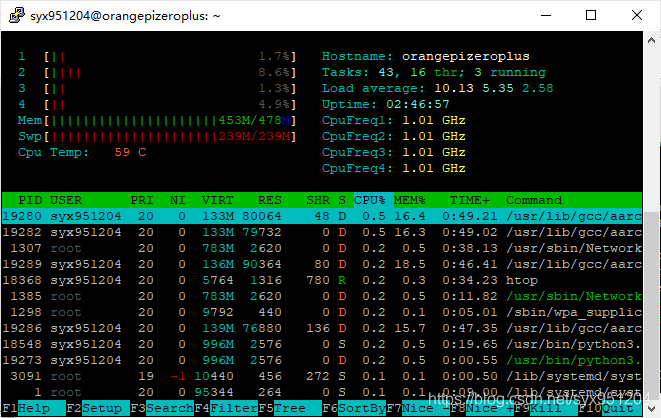Select the python3 process row PID 18548
The width and height of the screenshot is (661, 418).
point(322,344)
